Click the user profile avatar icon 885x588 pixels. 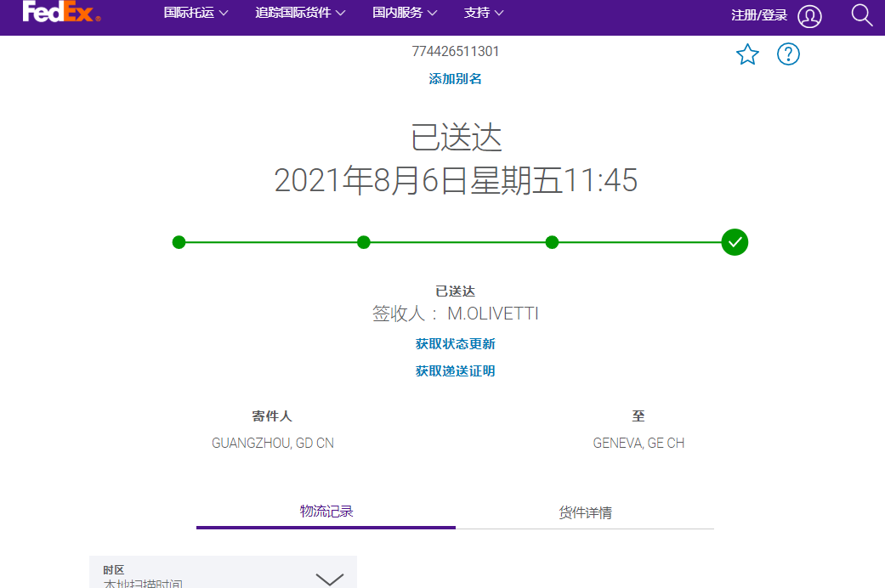click(809, 16)
